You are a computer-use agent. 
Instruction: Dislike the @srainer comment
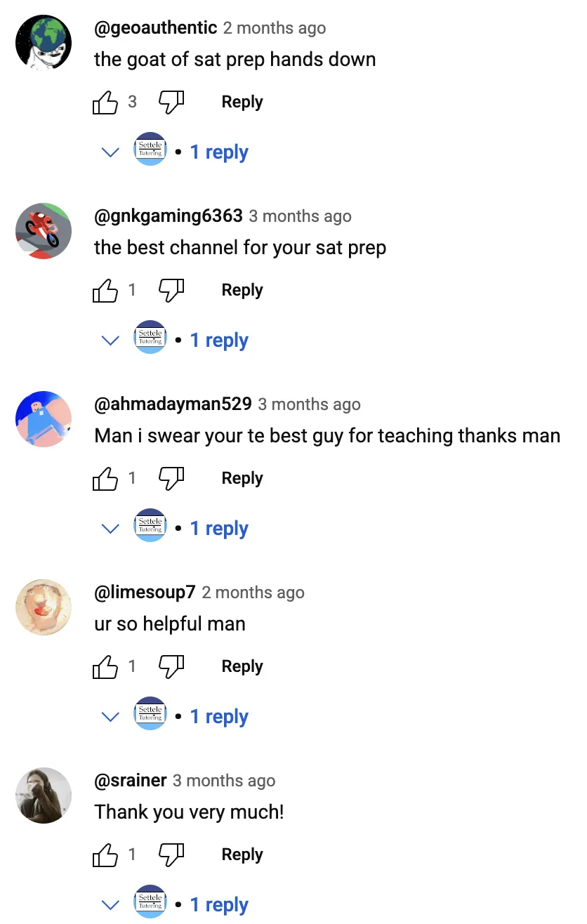point(171,855)
